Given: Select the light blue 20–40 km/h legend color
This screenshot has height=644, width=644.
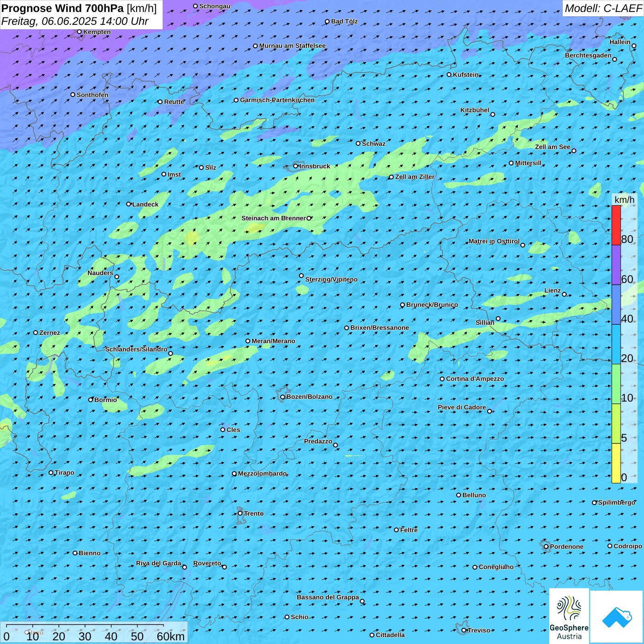Looking at the screenshot, I should [x=616, y=345].
